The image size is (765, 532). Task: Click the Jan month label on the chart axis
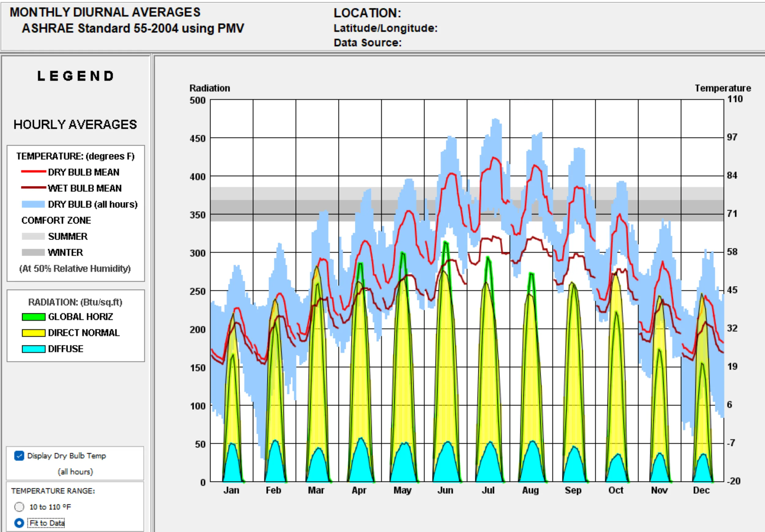click(x=231, y=490)
